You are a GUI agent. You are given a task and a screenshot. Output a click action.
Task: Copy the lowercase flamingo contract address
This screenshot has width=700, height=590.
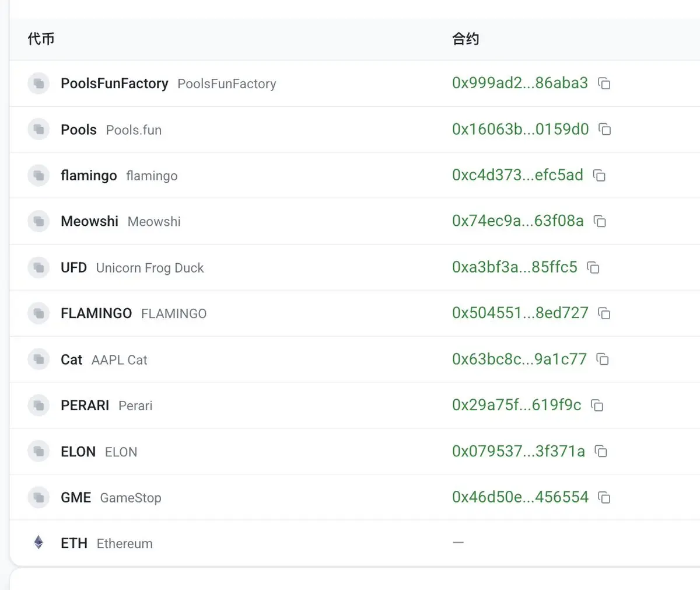coord(599,175)
